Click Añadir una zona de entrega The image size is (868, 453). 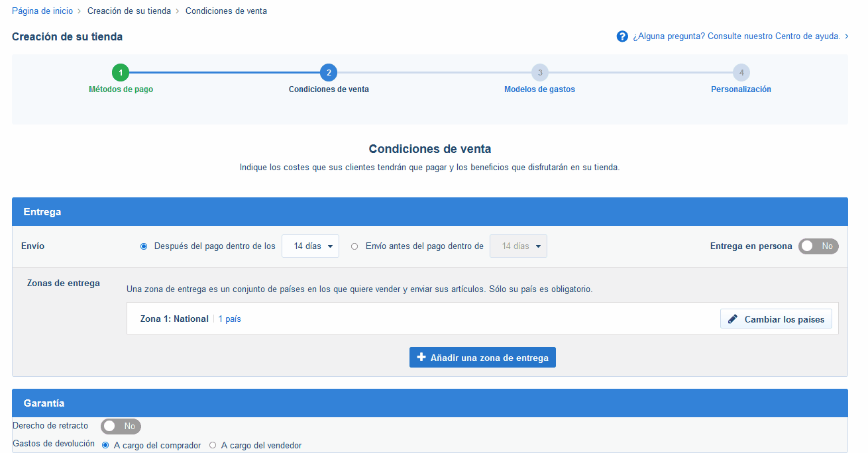(x=482, y=358)
